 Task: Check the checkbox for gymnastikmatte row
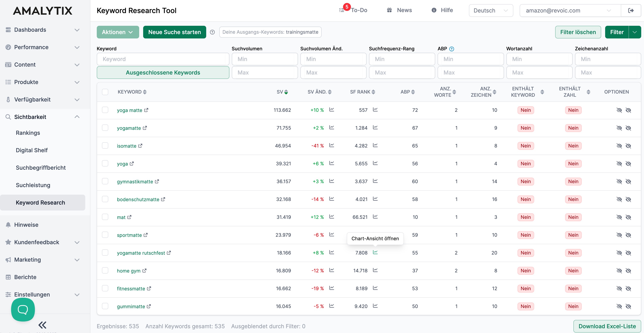click(105, 181)
